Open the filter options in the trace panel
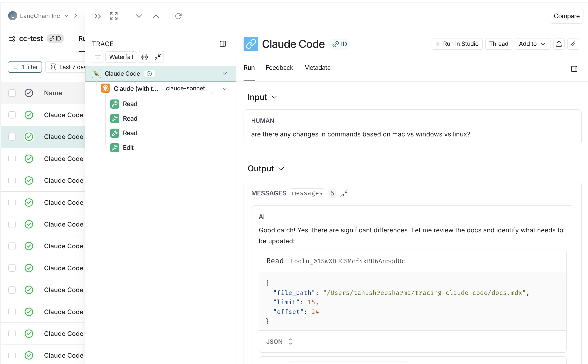 (x=98, y=57)
